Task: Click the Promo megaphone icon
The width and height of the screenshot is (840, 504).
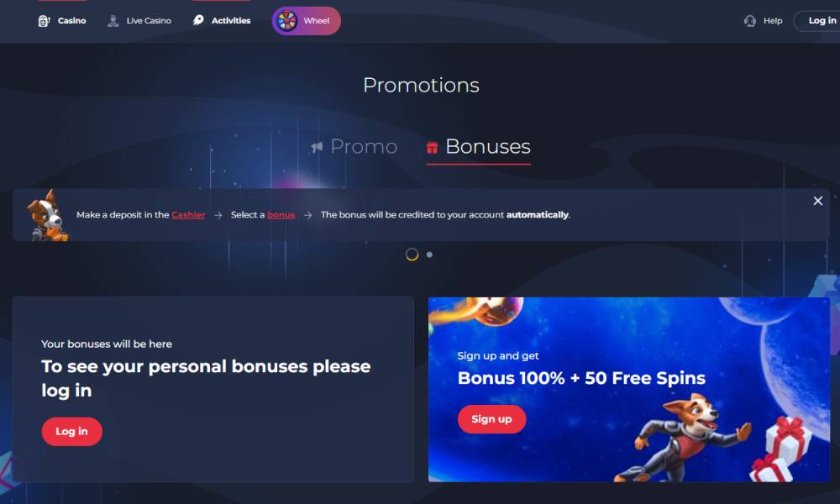Action: coord(318,147)
